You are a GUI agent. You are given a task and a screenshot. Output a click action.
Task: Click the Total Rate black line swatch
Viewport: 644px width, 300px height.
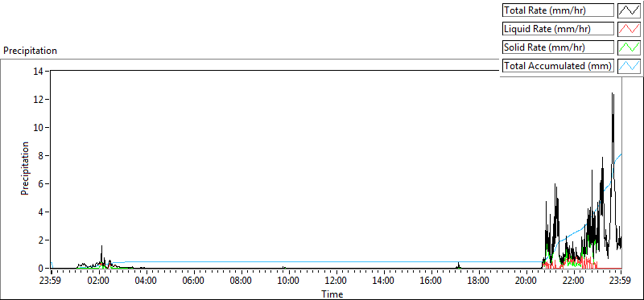click(630, 10)
